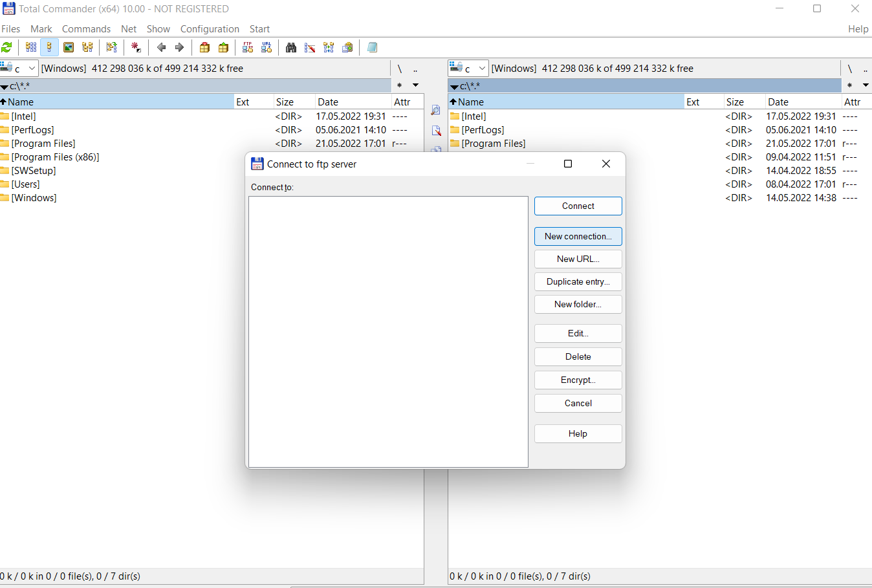The width and height of the screenshot is (872, 588).
Task: Open the Show menu
Action: point(158,29)
